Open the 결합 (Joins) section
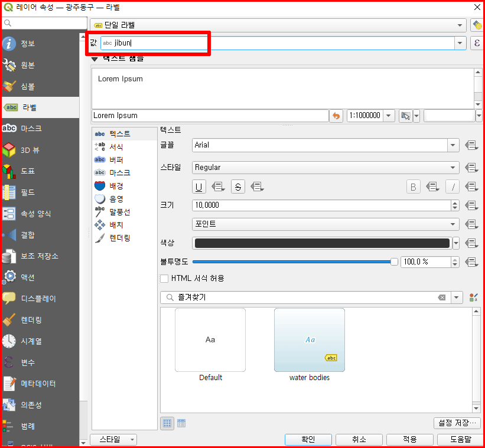 pyautogui.click(x=40, y=235)
